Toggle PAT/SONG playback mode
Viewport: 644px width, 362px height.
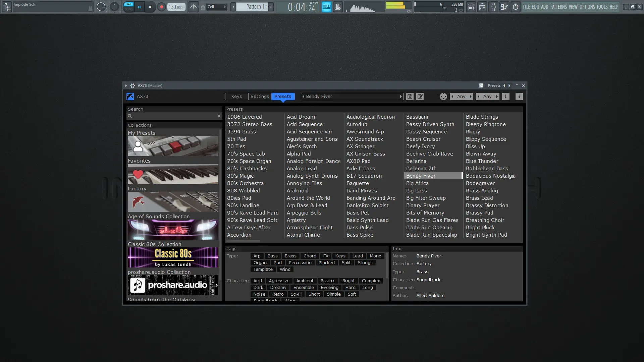click(128, 6)
